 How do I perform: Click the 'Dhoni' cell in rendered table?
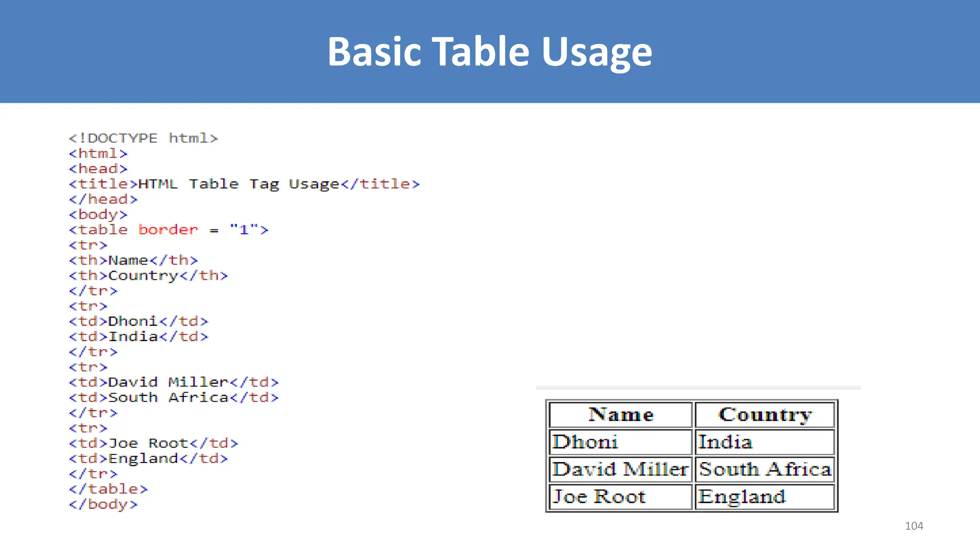621,442
